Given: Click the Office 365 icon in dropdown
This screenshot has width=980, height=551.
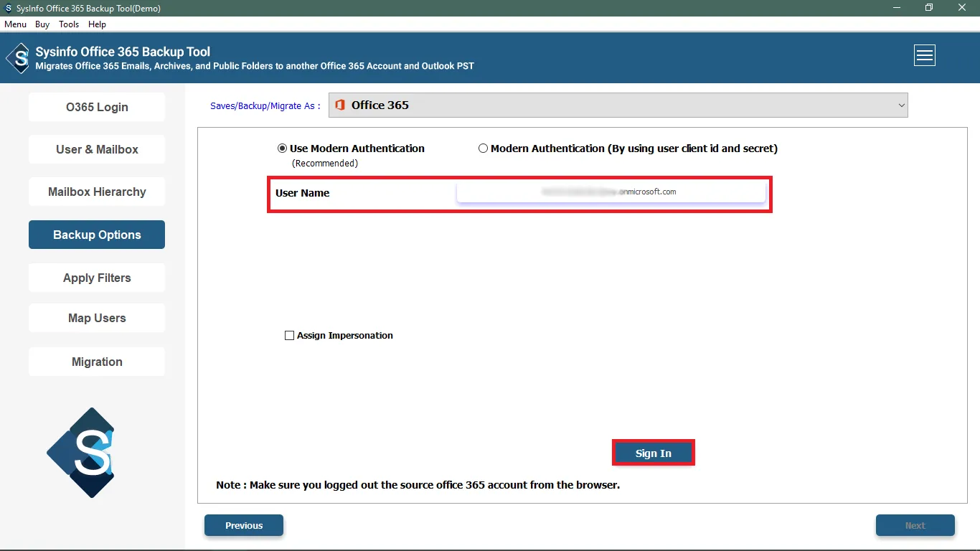Looking at the screenshot, I should (x=340, y=105).
